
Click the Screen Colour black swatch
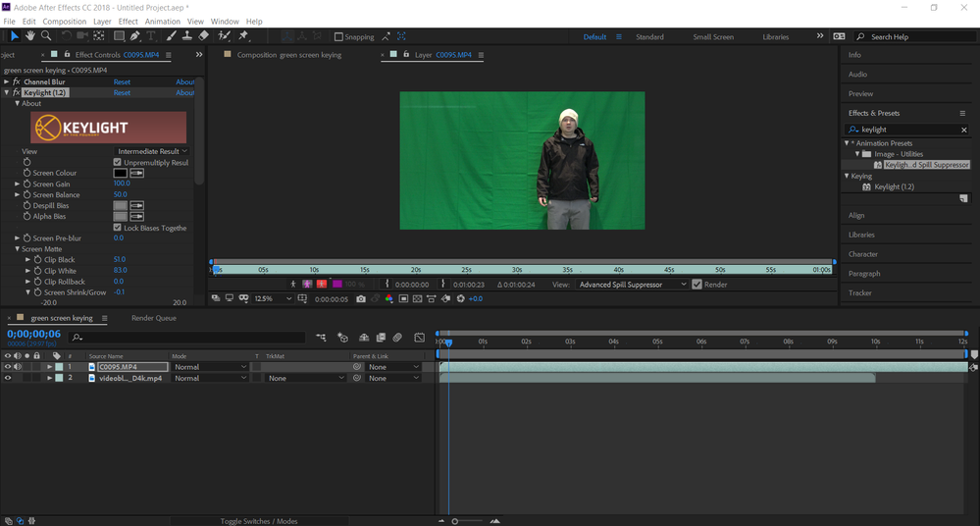pyautogui.click(x=120, y=173)
